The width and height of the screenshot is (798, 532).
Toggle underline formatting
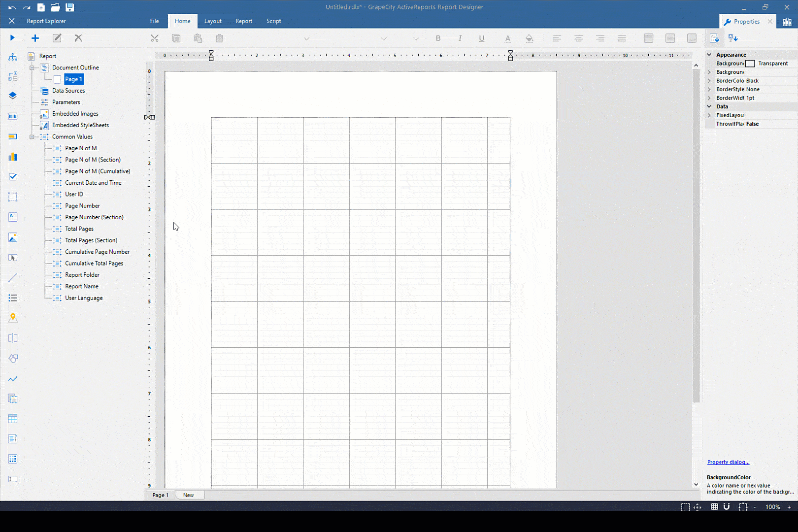click(x=481, y=38)
